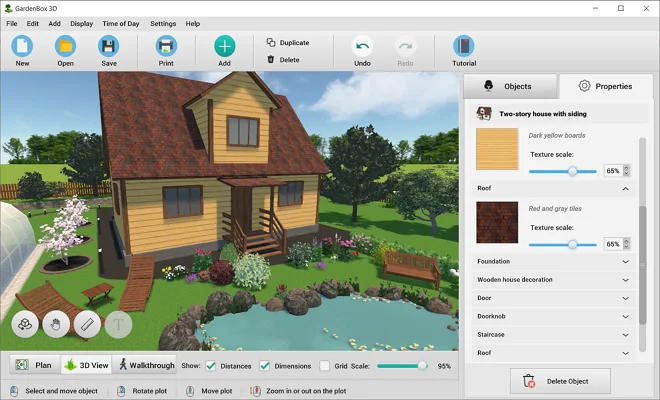The height and width of the screenshot is (400, 660).
Task: Open the Edit menu
Action: point(32,24)
